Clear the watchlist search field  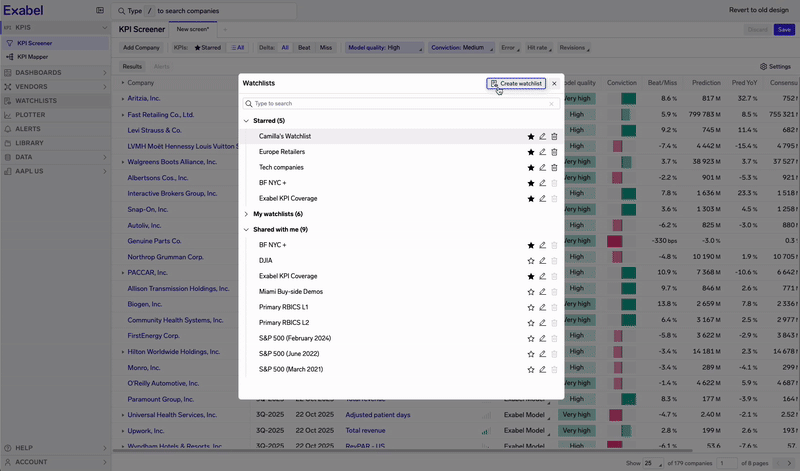coord(552,104)
